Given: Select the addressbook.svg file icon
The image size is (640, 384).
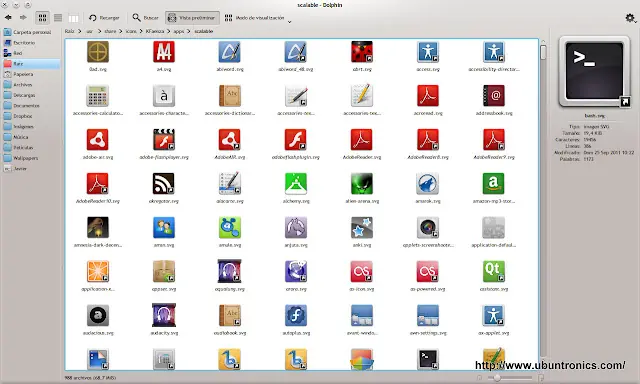Looking at the screenshot, I should tap(494, 96).
